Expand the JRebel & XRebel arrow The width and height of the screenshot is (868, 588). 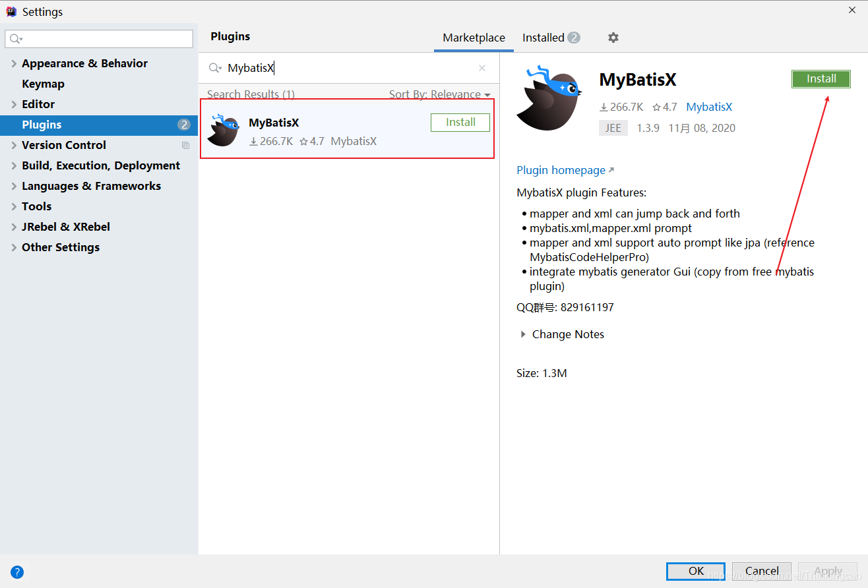pyautogui.click(x=14, y=227)
